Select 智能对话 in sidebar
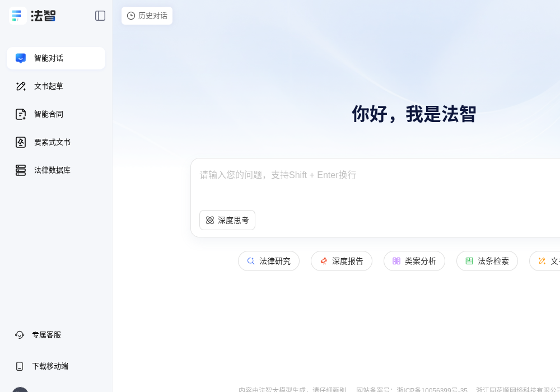This screenshot has height=392, width=560. [55, 58]
